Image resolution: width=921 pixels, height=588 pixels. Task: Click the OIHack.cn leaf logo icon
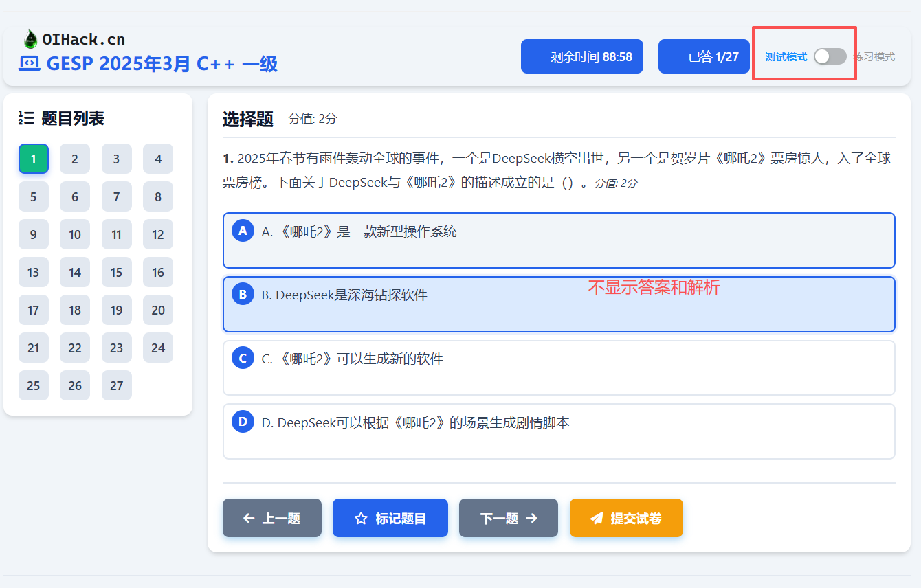(x=30, y=38)
